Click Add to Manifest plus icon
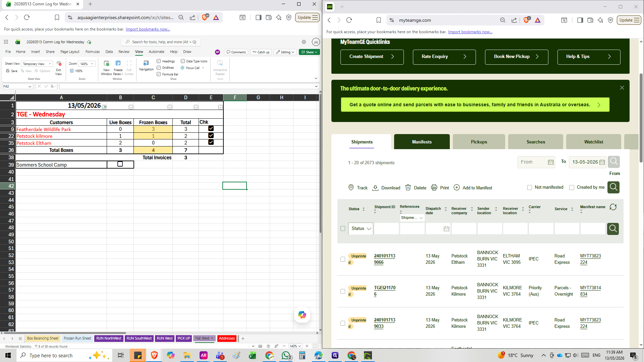 pyautogui.click(x=457, y=187)
